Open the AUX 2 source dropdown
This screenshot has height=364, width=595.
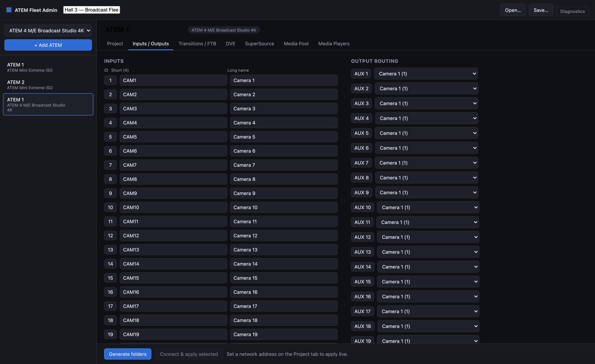[426, 89]
